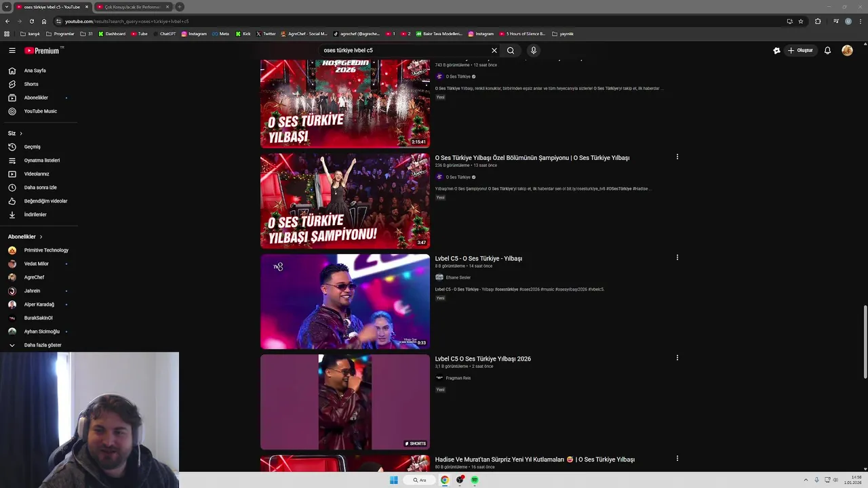
Task: Open Shorts in the sidebar
Action: point(31,84)
